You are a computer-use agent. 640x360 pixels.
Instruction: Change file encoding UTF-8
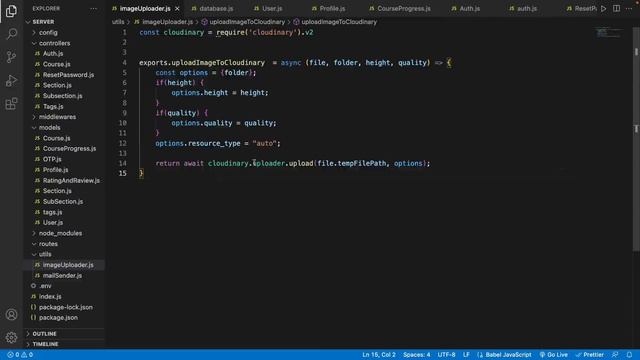447,355
